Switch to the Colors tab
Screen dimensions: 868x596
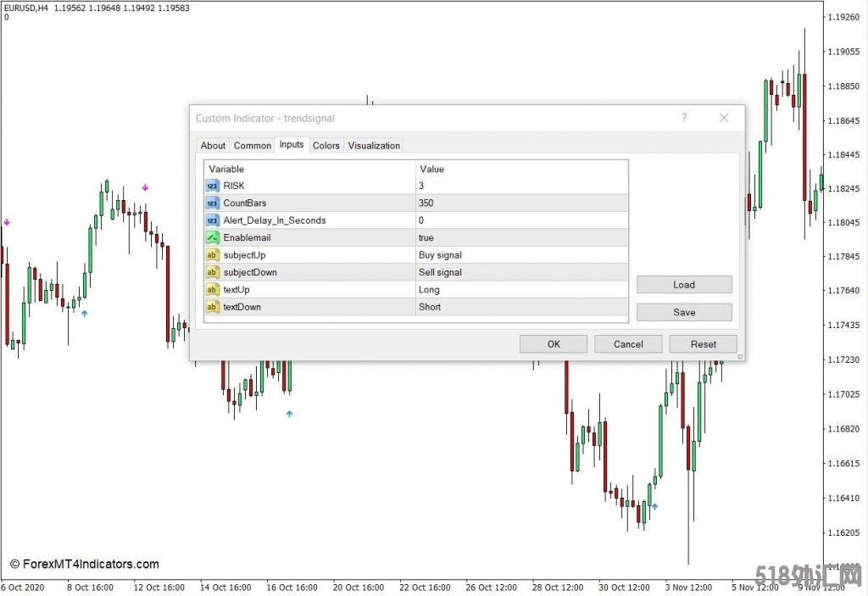[325, 146]
